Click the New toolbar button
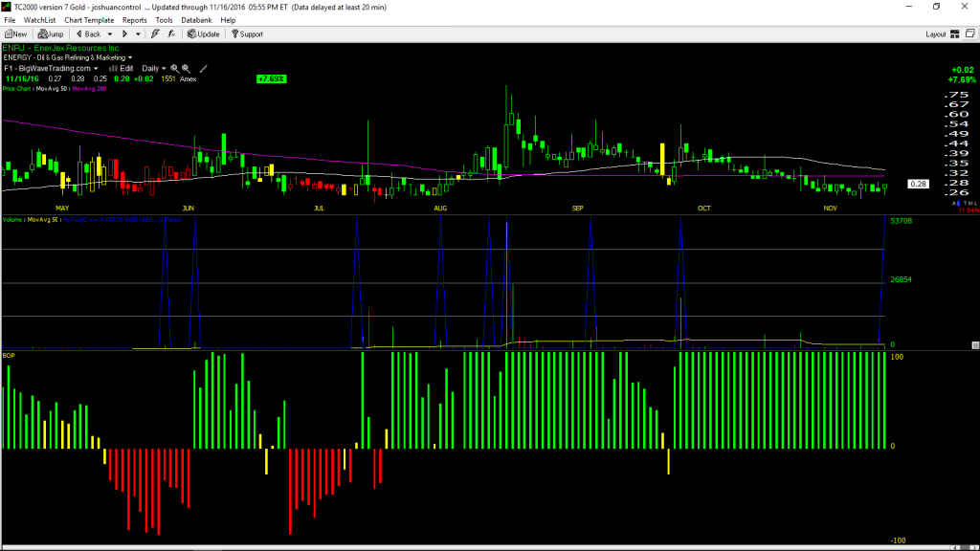Screen dimensions: 980x551 (15, 34)
